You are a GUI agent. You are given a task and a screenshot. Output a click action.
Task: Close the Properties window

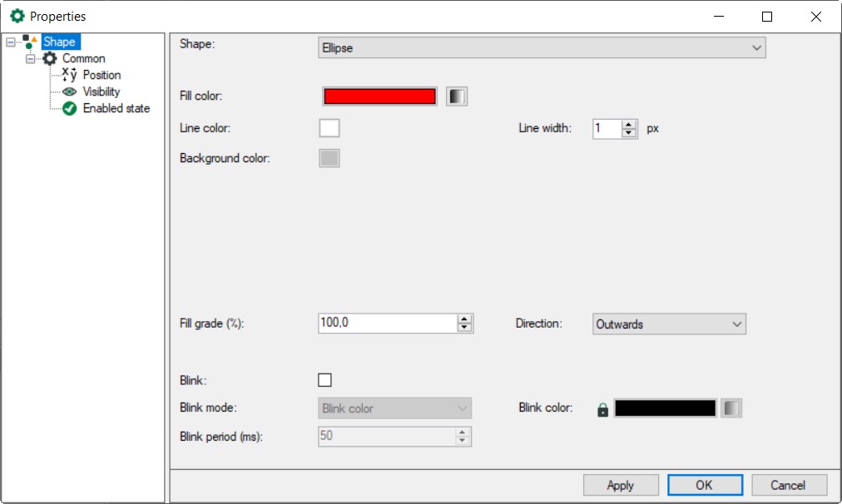816,17
